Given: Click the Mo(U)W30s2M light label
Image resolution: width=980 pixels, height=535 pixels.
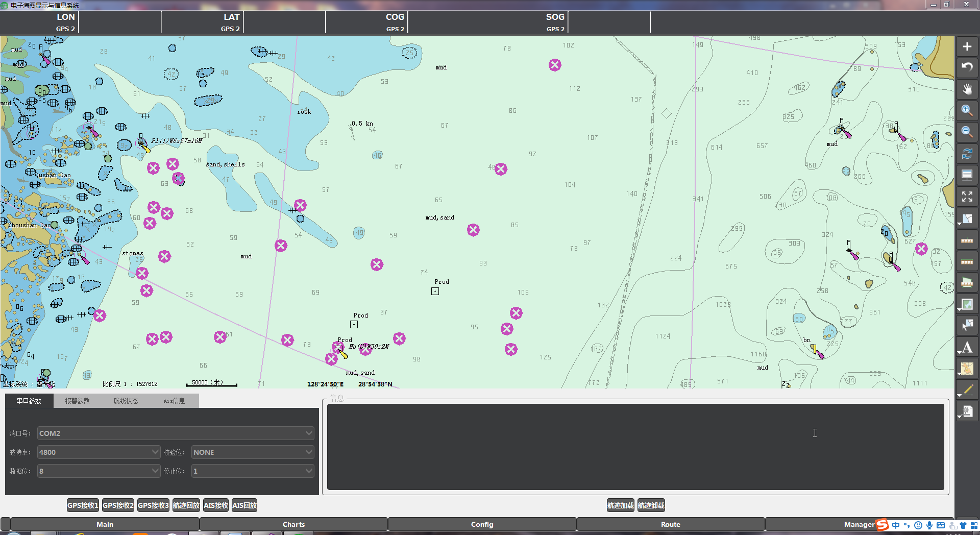Looking at the screenshot, I should pyautogui.click(x=369, y=347).
